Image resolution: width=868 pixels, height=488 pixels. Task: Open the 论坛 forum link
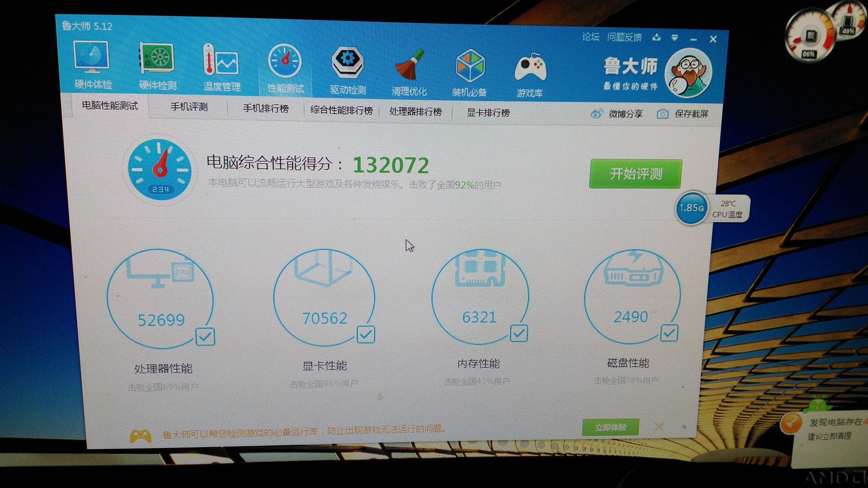pyautogui.click(x=591, y=36)
